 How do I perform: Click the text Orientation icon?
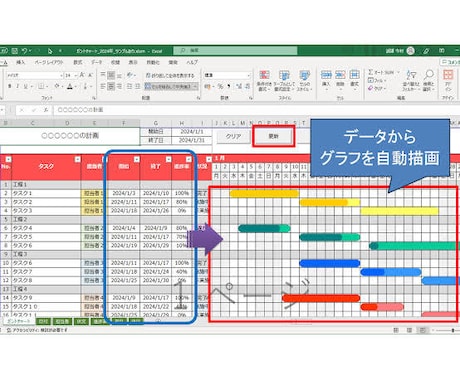[130, 75]
